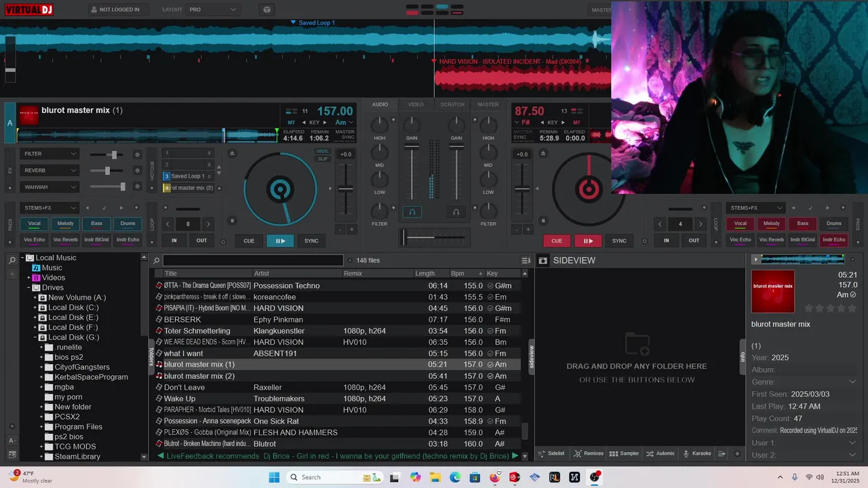
Task: Open the Sampler view
Action: click(x=624, y=453)
